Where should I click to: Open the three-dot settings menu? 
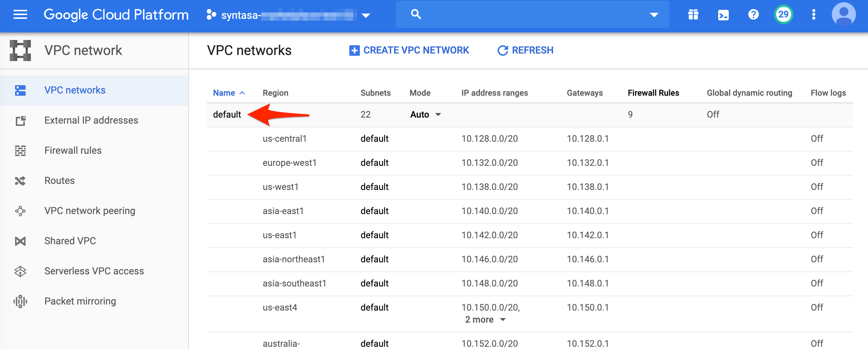(813, 15)
